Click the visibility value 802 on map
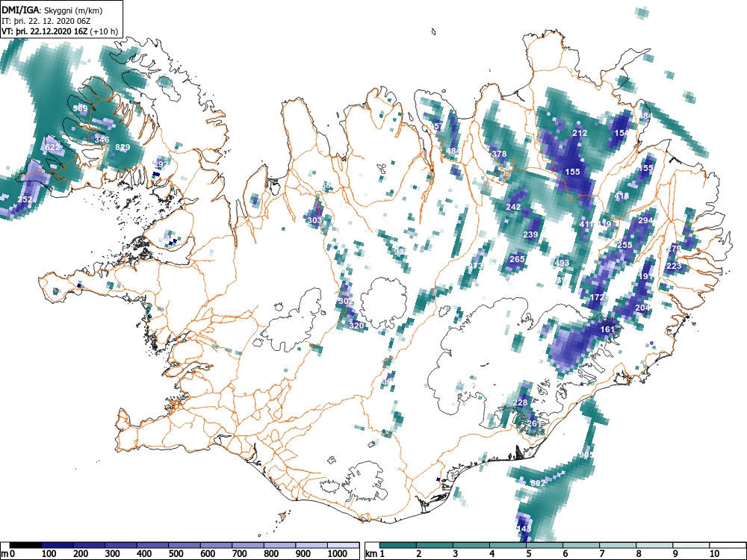 pos(538,483)
